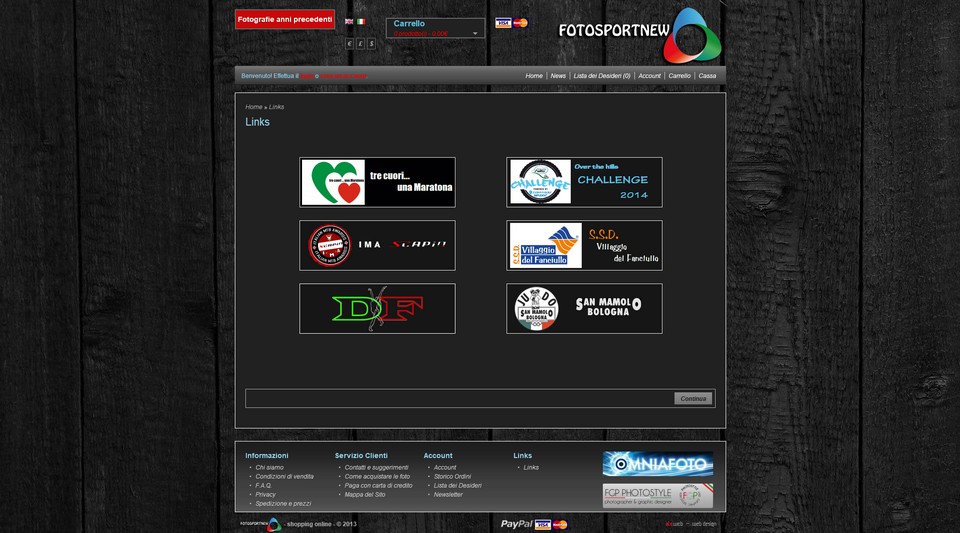Open Cassa in the top navigation
Viewport: 960px width, 533px height.
coord(707,76)
